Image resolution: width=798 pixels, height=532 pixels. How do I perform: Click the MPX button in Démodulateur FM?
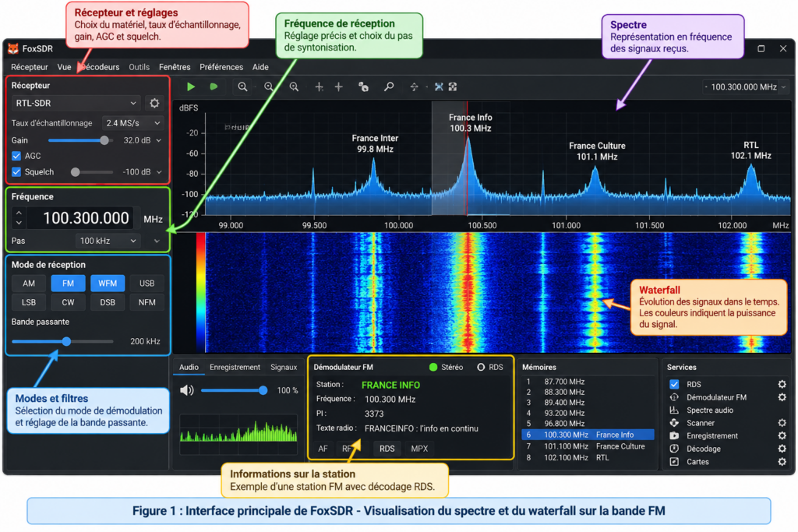pyautogui.click(x=419, y=449)
